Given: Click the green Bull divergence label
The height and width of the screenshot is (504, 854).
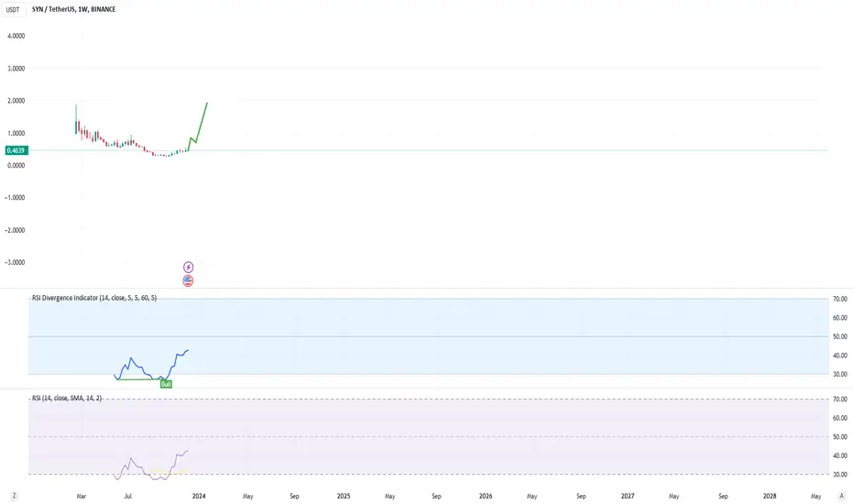Looking at the screenshot, I should tap(166, 384).
